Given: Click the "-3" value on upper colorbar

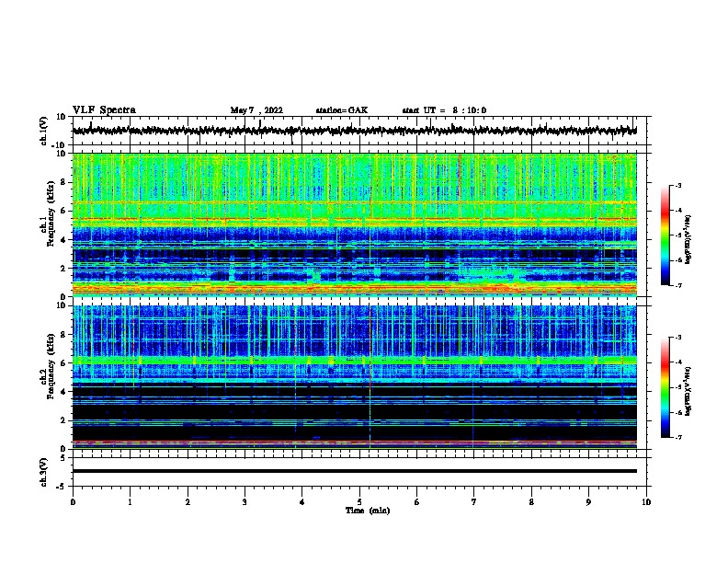Looking at the screenshot, I should click(678, 185).
